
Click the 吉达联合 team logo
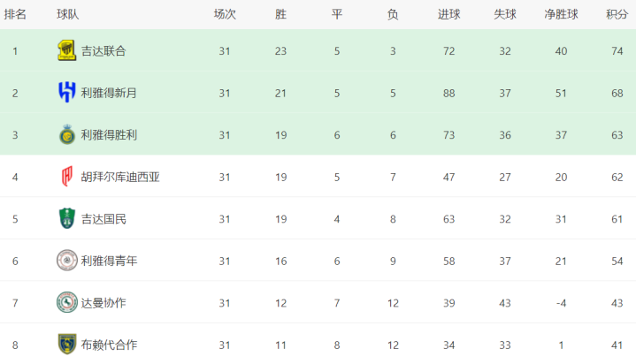67,50
